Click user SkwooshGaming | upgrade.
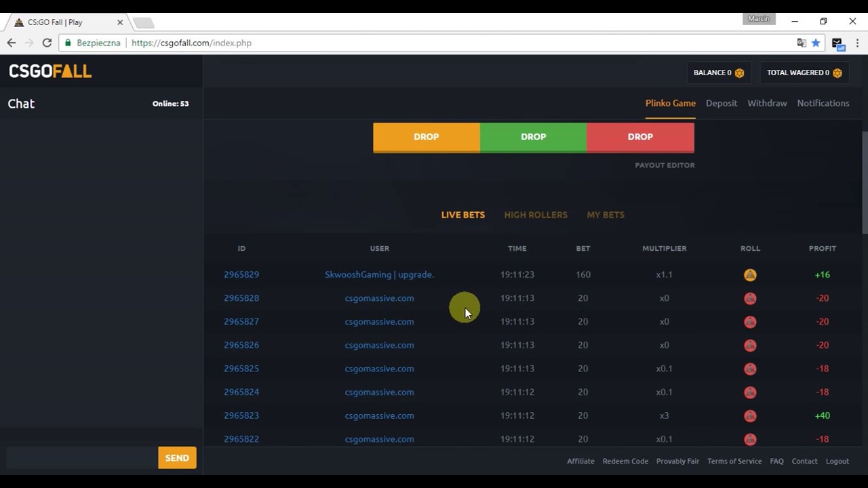 [x=379, y=274]
